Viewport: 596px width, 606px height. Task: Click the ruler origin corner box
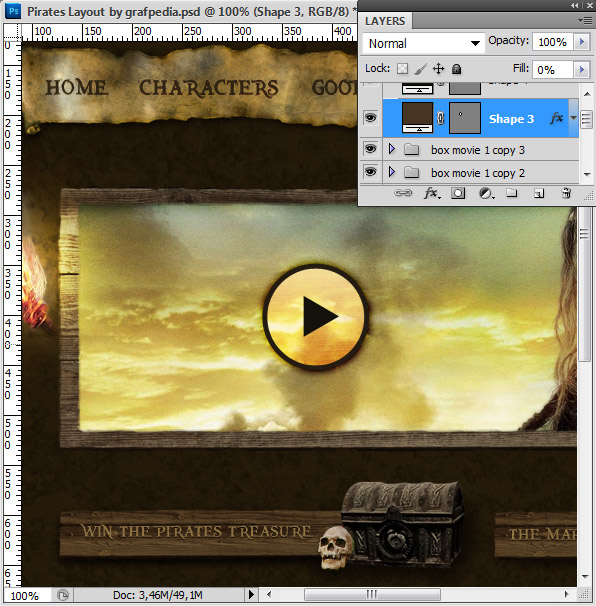coord(12,31)
